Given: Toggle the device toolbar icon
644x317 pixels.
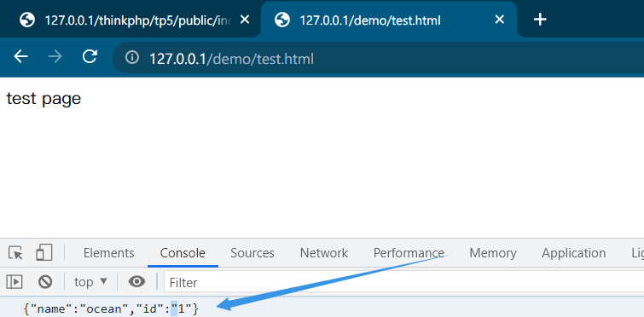Looking at the screenshot, I should click(x=44, y=252).
